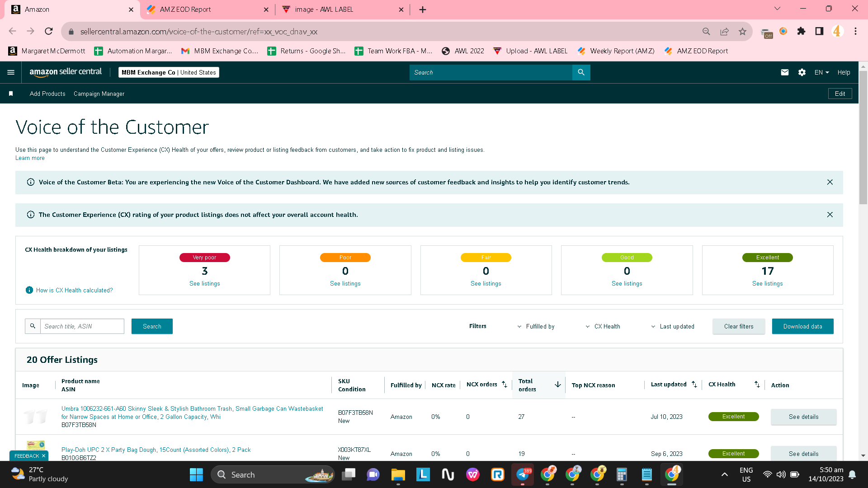Viewport: 868px width, 488px height.
Task: Click the Umbra trash can product thumbnail
Action: 35,417
